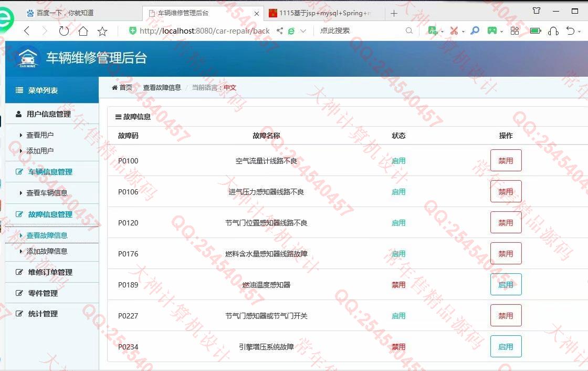Enable fault code P0189 with 启用
Viewport: 588px width, 371px height.
(x=506, y=285)
